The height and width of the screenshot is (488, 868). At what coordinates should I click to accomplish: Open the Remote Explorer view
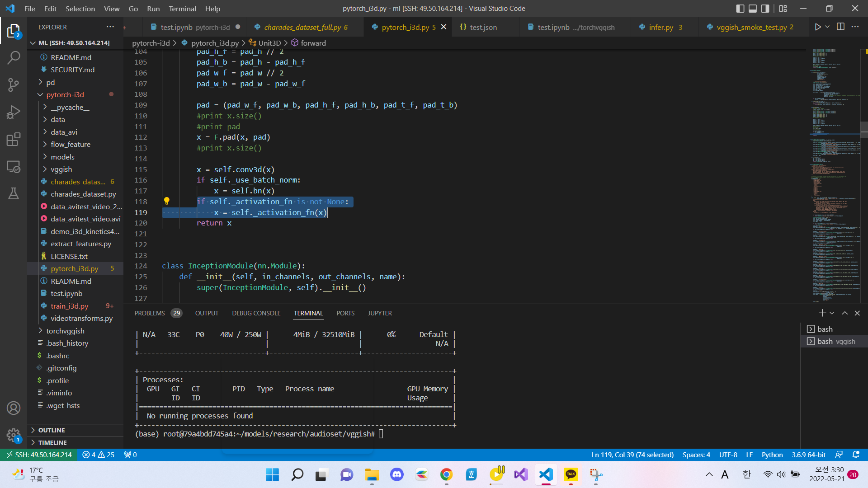14,166
